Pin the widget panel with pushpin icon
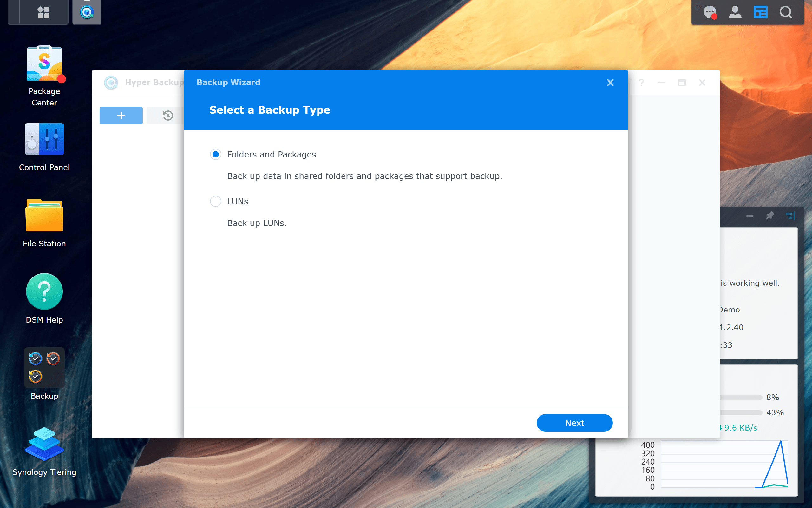This screenshot has height=508, width=812. 770,216
